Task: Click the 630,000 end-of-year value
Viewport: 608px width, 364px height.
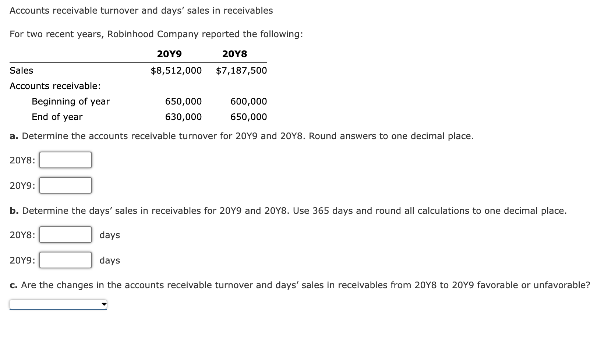Action: coord(183,117)
